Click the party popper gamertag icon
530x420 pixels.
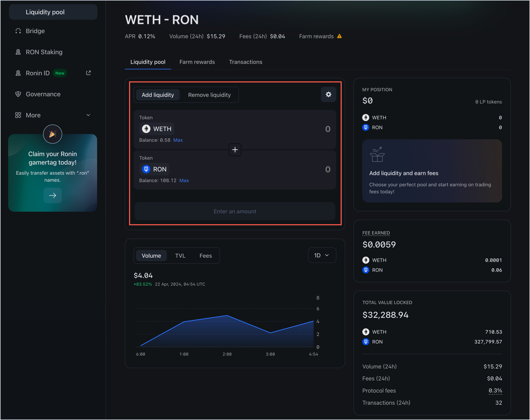click(53, 134)
